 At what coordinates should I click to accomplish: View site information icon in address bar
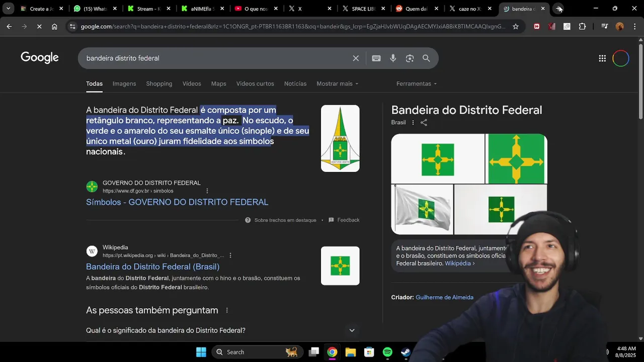click(x=72, y=27)
